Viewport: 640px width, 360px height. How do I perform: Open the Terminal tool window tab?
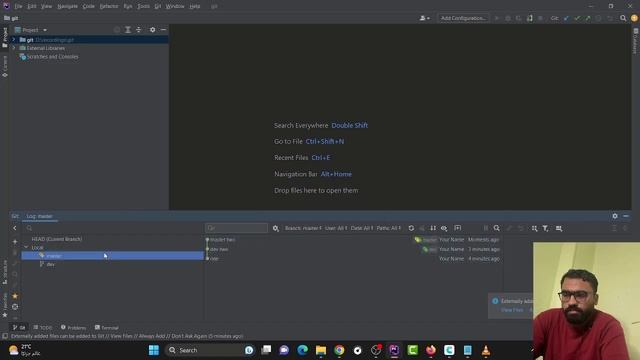pyautogui.click(x=107, y=327)
